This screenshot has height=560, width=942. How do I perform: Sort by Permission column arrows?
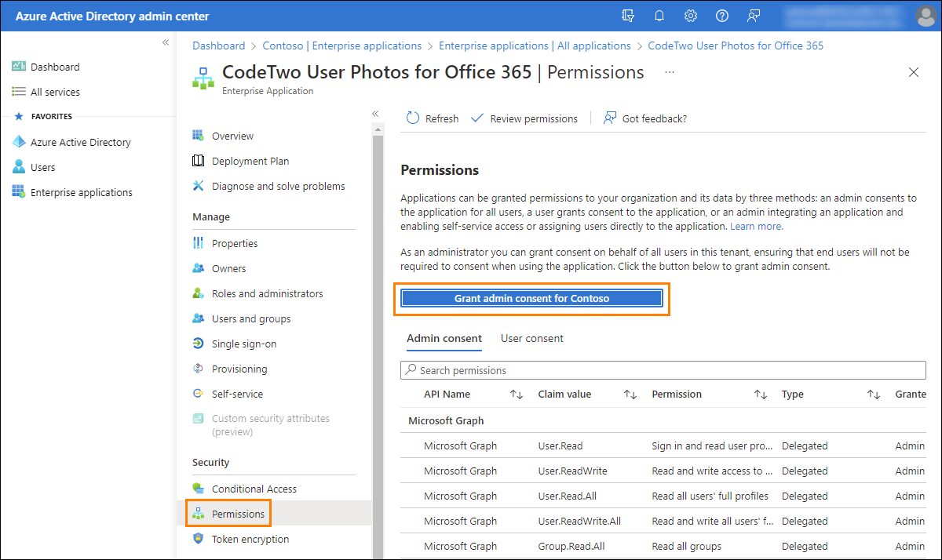pos(761,395)
